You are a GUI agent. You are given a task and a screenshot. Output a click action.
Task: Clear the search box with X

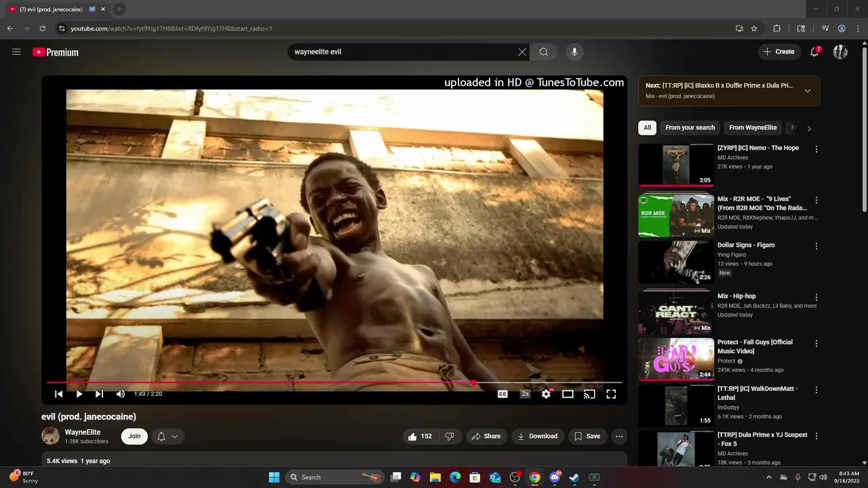click(x=522, y=52)
